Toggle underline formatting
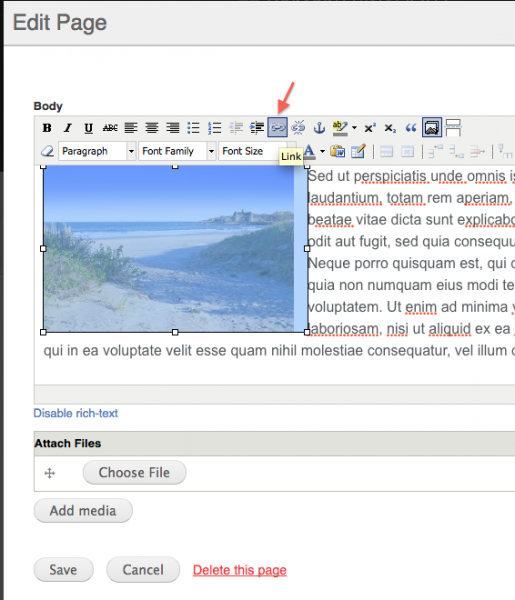 [x=88, y=128]
